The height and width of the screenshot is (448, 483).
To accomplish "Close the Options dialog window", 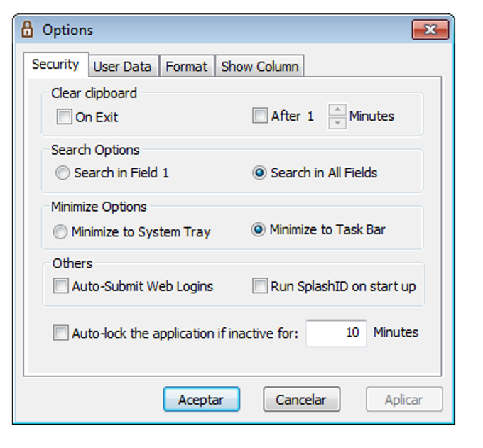I will click(x=430, y=30).
